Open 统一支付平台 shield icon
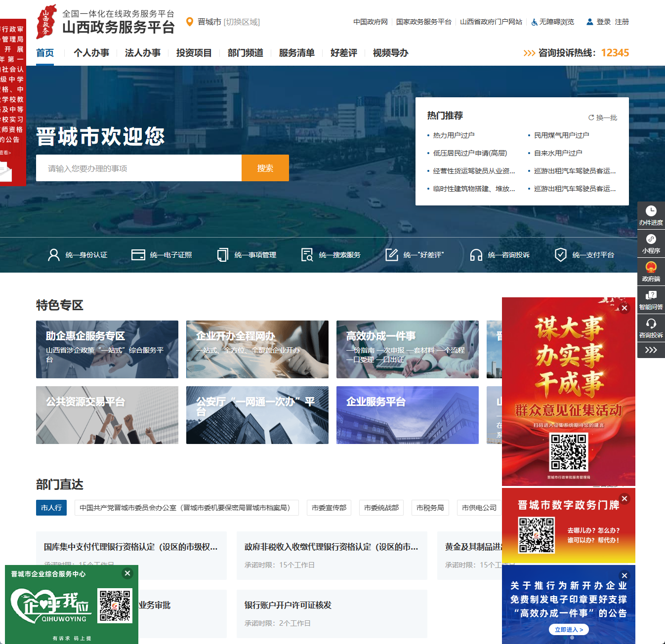The width and height of the screenshot is (665, 644). tap(560, 255)
